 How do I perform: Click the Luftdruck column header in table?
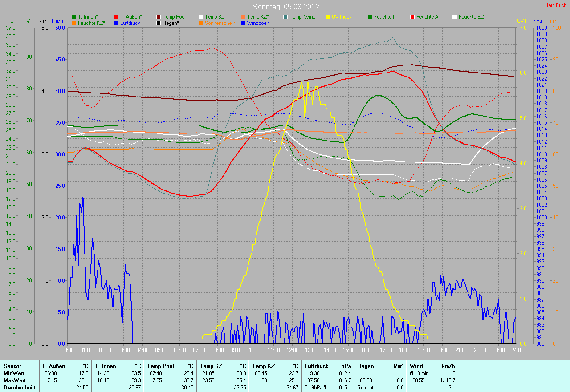(x=317, y=366)
